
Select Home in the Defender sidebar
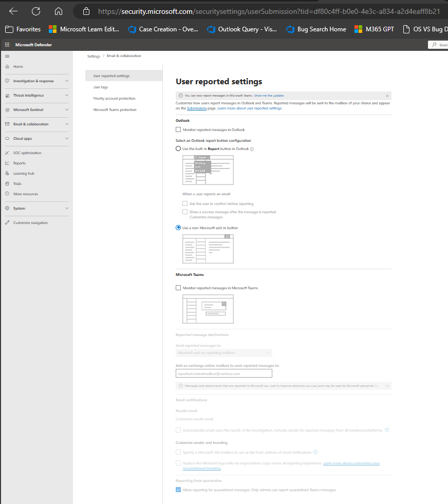point(19,66)
